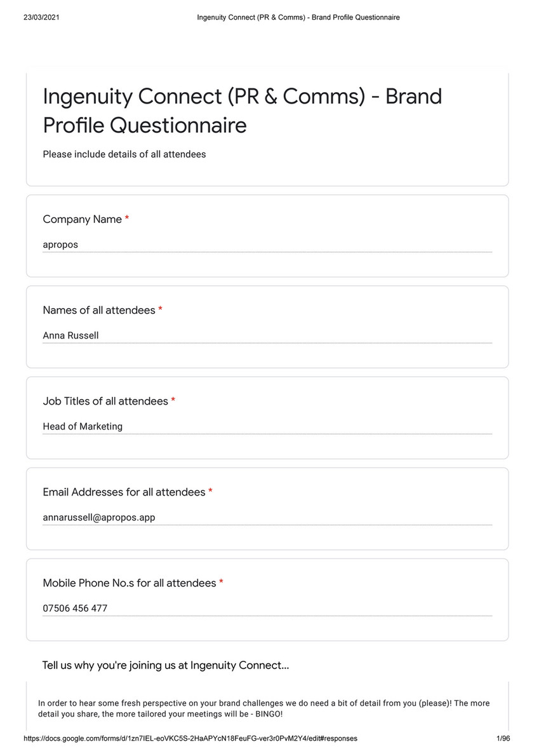Open the docs.google.com forms URL in footer
This screenshot has height=756, width=534.
tap(190, 739)
